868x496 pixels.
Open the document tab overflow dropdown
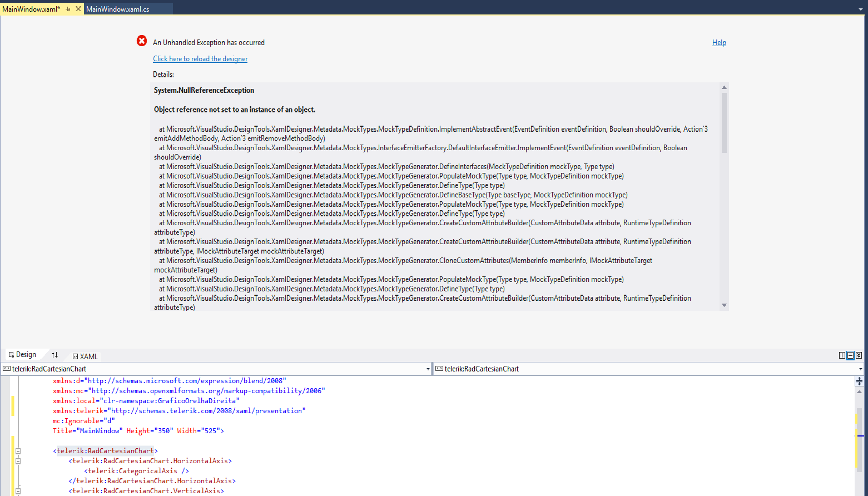point(860,9)
